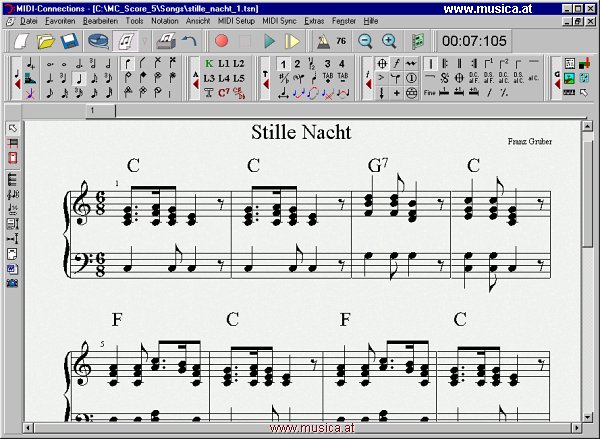This screenshot has height=439, width=600.
Task: Select voice number 2
Action: [x=297, y=64]
